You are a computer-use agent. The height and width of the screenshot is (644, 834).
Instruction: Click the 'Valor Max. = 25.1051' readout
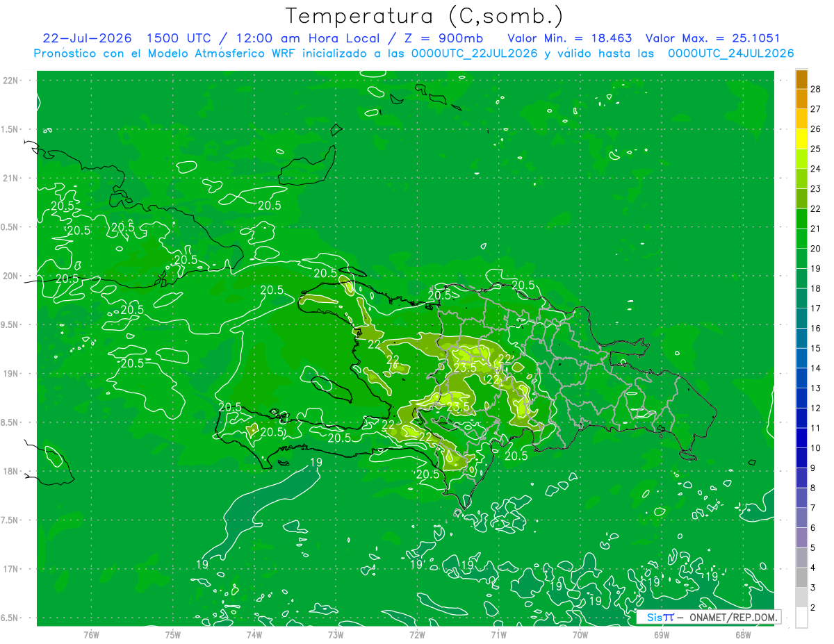712,38
